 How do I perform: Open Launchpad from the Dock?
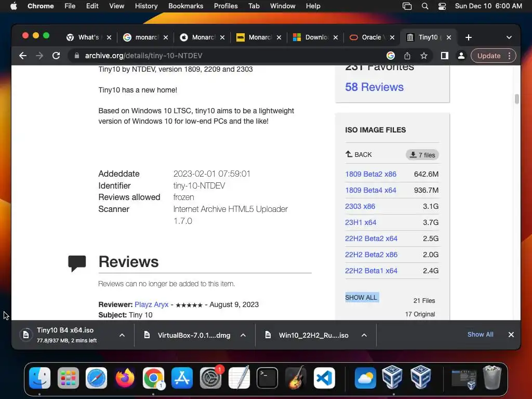pyautogui.click(x=68, y=378)
